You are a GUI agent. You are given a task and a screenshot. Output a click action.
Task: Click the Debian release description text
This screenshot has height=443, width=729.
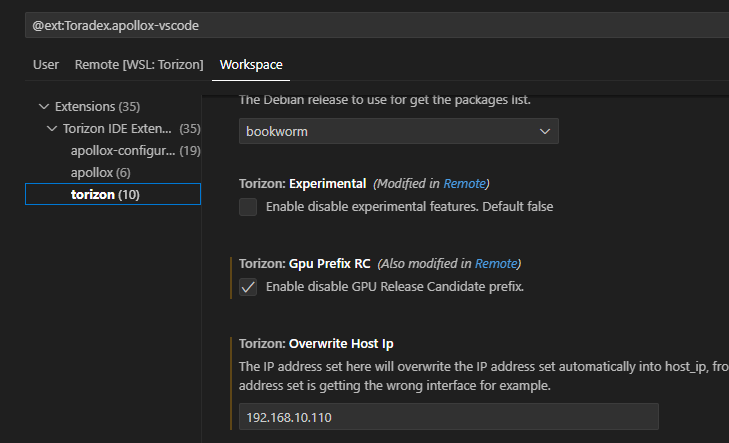pyautogui.click(x=384, y=100)
